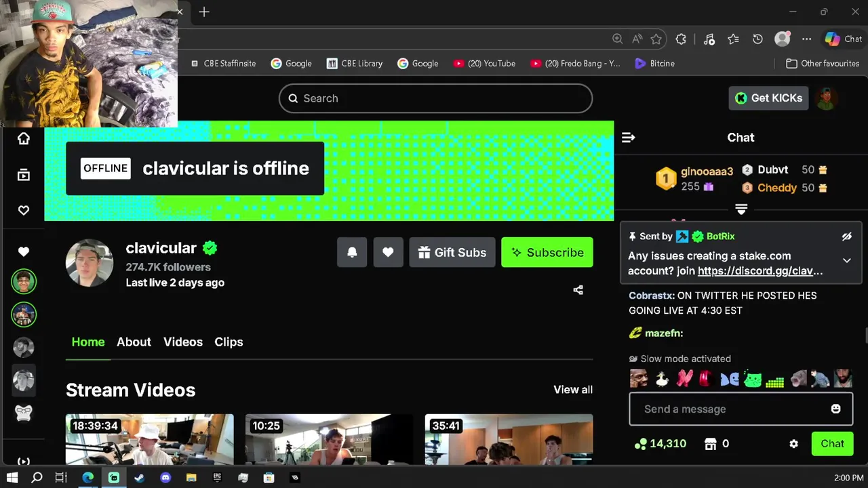This screenshot has width=868, height=488.
Task: Open the 35:41 stream video thumbnail
Action: [x=509, y=439]
